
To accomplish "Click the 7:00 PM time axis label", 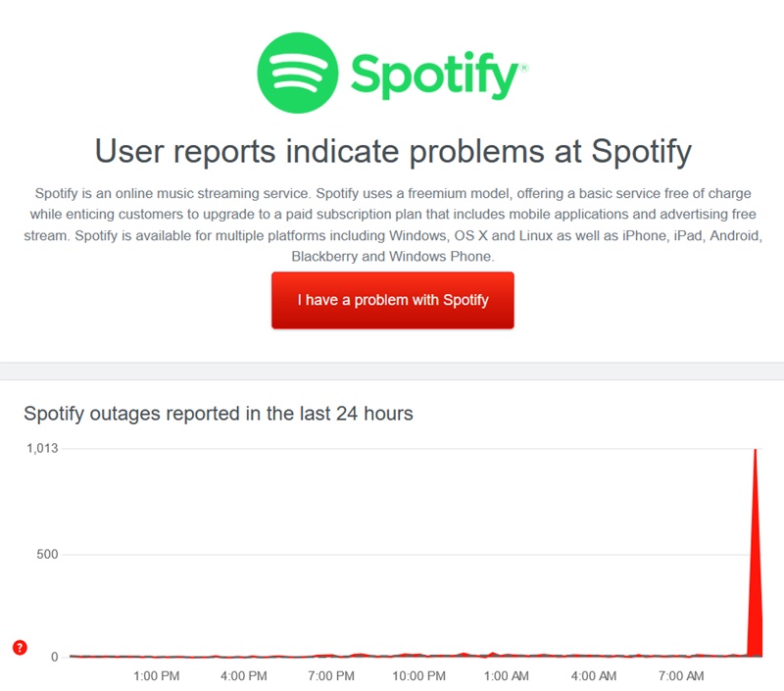I will [331, 676].
